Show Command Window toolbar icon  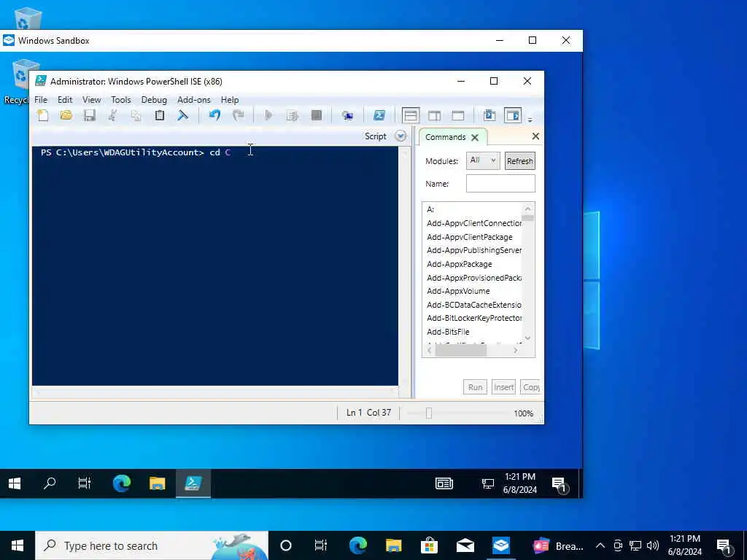tap(489, 116)
